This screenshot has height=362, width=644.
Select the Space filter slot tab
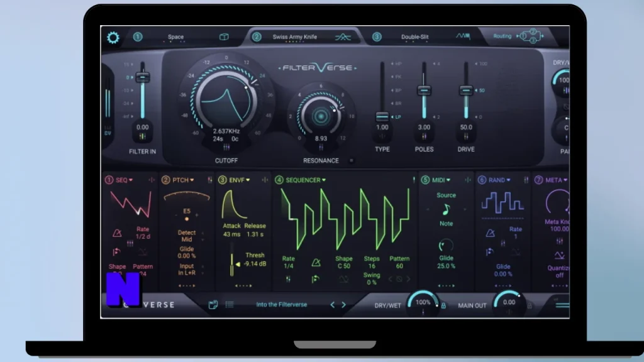[176, 36]
